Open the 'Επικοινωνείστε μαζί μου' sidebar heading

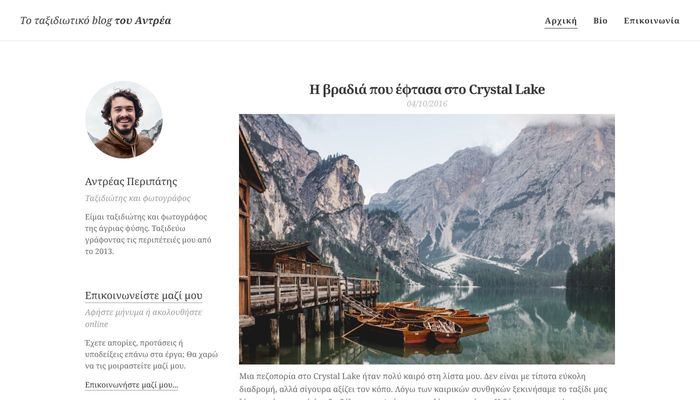point(143,296)
